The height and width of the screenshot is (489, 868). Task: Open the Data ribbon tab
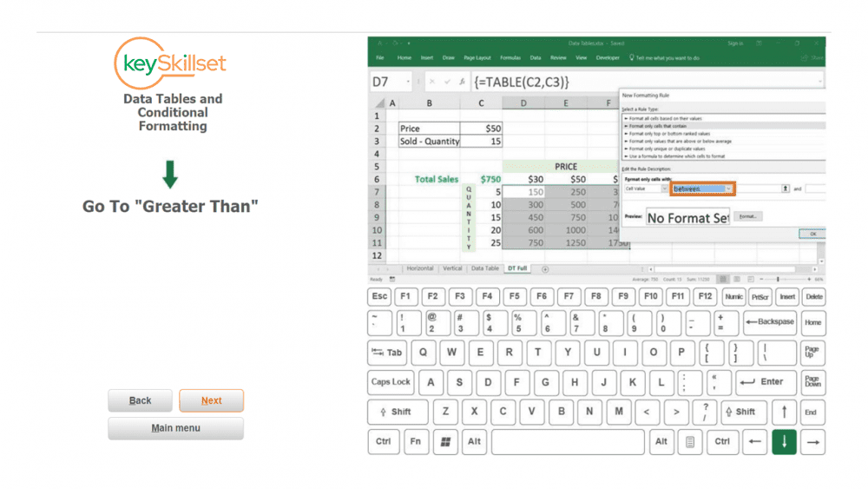[536, 57]
